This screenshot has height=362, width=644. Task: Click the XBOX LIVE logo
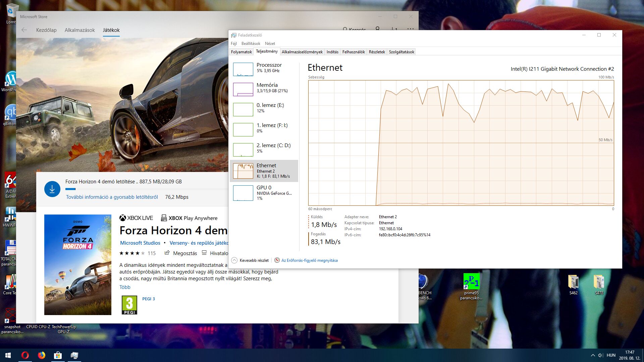(136, 218)
